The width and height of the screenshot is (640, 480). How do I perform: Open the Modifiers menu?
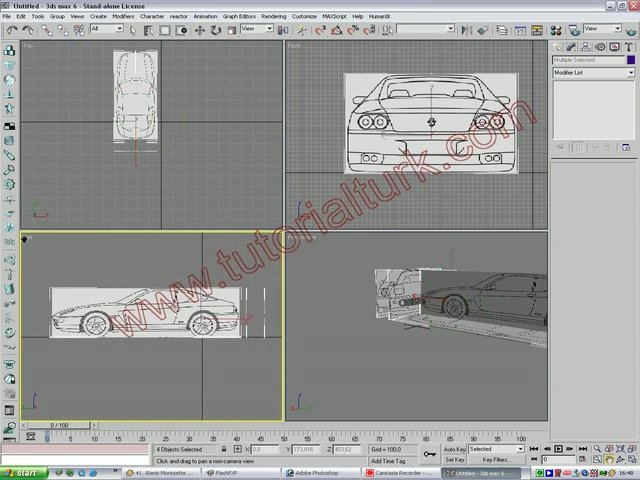pos(123,17)
